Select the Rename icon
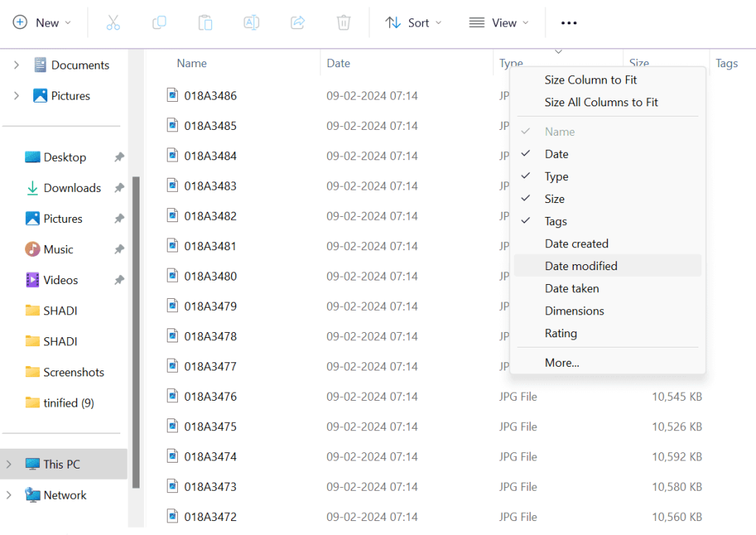756x535 pixels. 251,22
